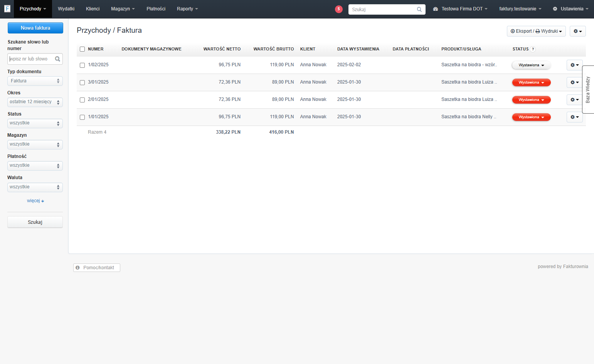Click the status help question mark icon
The width and height of the screenshot is (594, 364).
coord(533,49)
